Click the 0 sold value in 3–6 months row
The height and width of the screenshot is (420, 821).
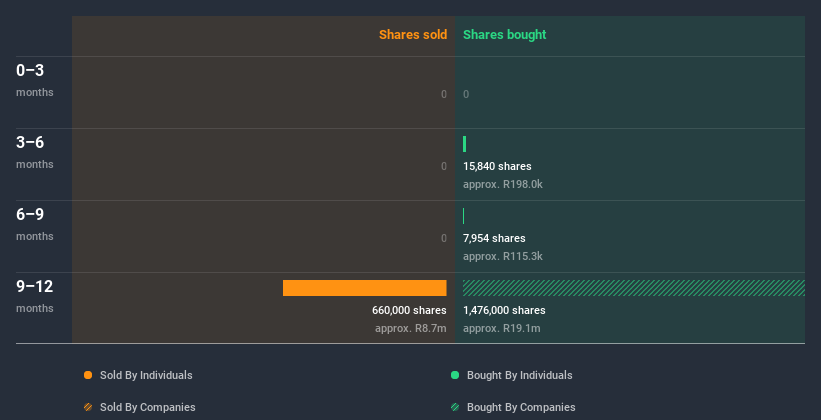pos(444,167)
